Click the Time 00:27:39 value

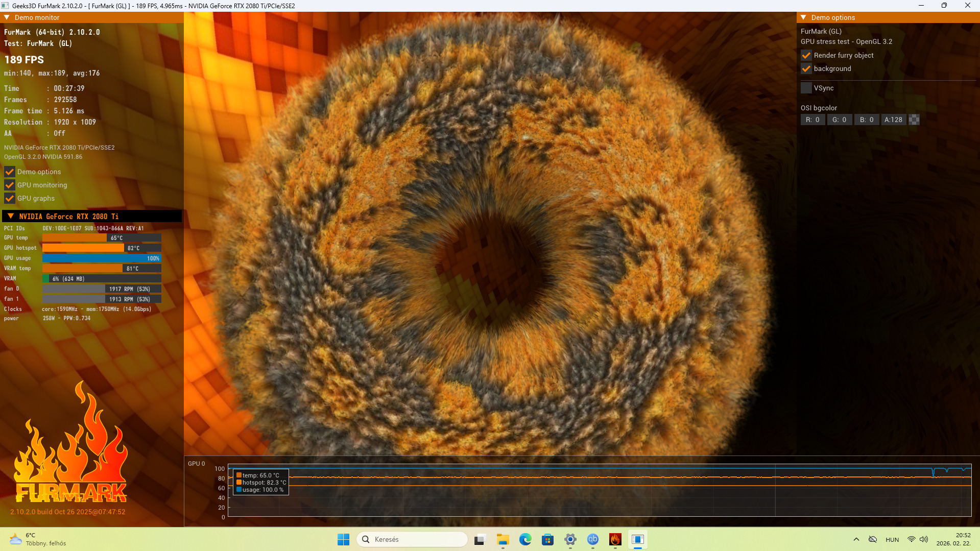tap(69, 88)
